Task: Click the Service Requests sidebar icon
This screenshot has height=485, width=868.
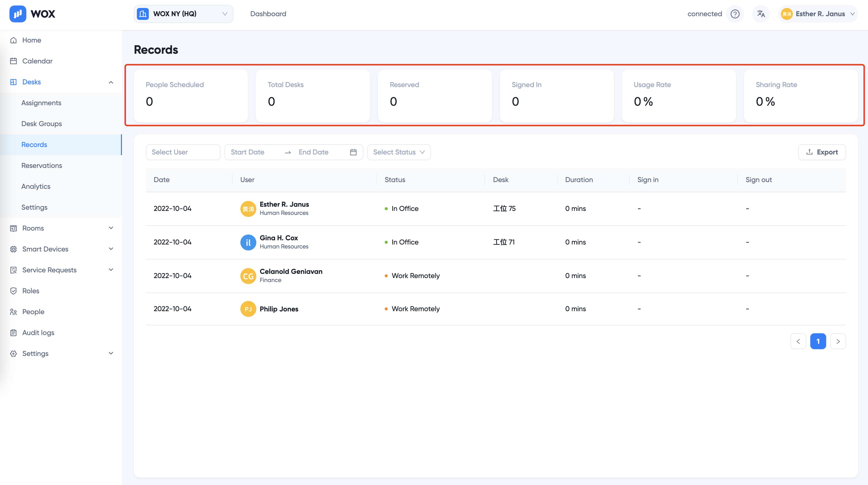Action: [13, 270]
